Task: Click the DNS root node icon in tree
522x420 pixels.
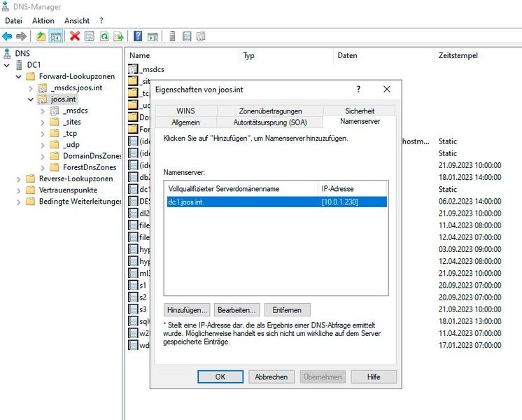Action: pyautogui.click(x=7, y=53)
